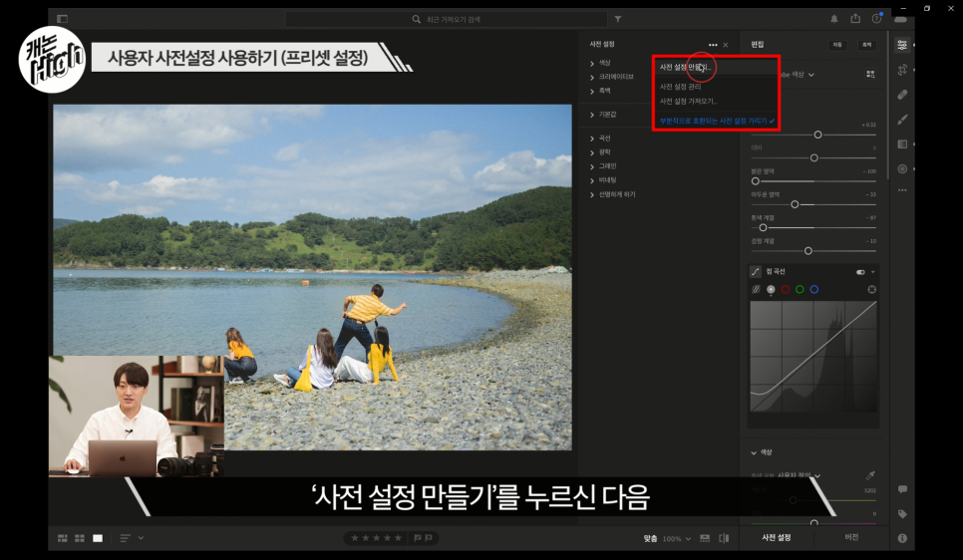Toggle hide partially compatible presets option
This screenshot has width=963, height=560.
tap(717, 121)
